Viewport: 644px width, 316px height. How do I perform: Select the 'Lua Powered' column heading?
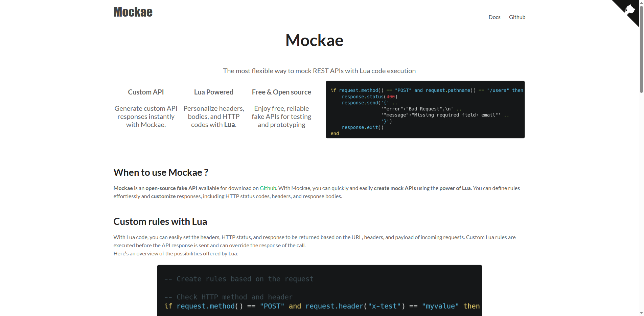(x=213, y=92)
